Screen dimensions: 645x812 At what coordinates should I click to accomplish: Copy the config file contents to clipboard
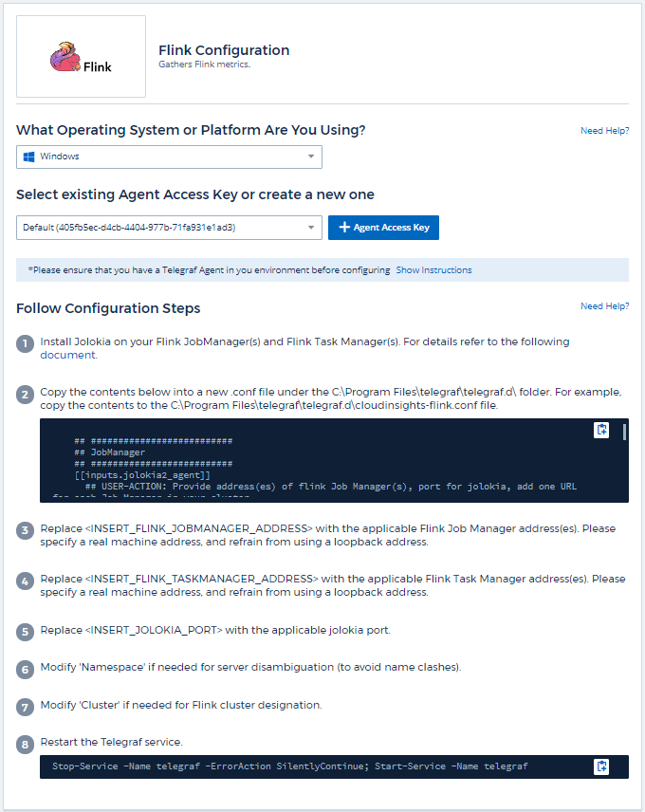pyautogui.click(x=601, y=431)
